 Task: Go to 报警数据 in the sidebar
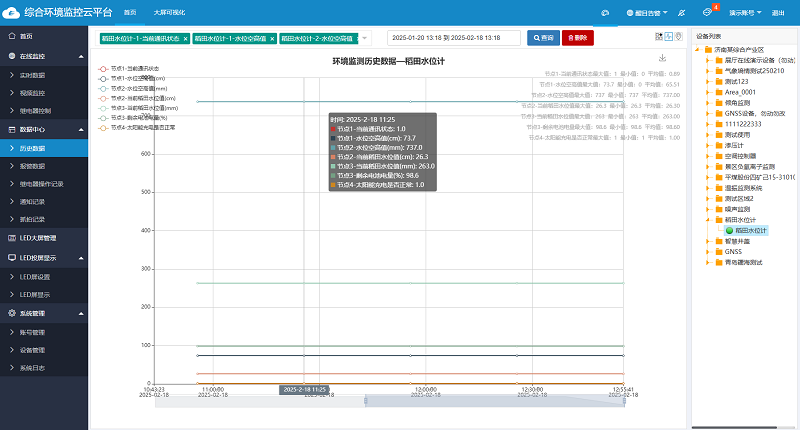tap(33, 166)
